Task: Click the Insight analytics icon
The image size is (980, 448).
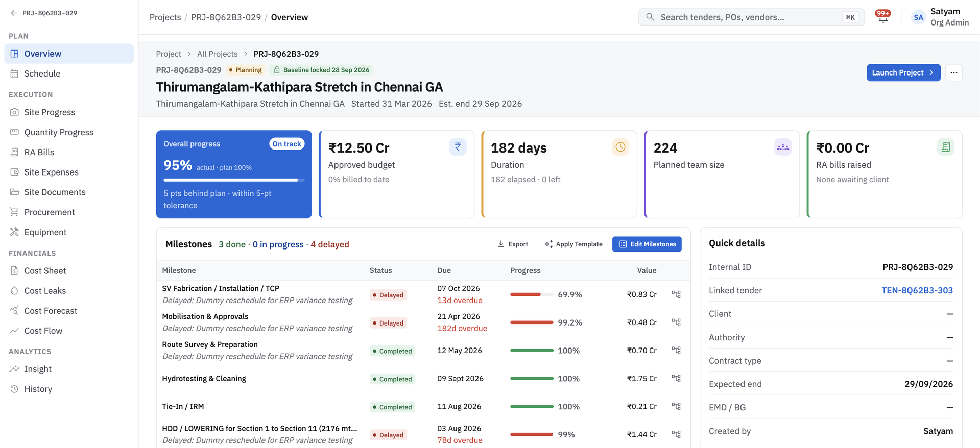Action: point(14,368)
